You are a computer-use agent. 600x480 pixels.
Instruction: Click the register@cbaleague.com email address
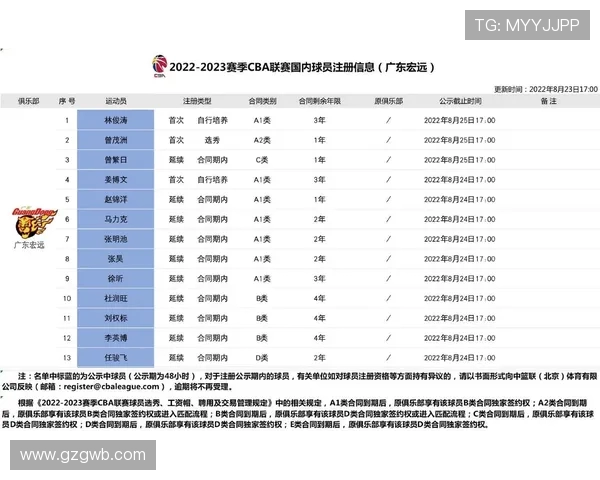(111, 387)
